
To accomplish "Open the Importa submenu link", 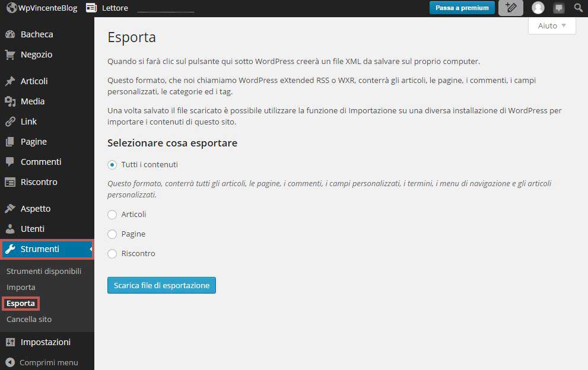I will (x=21, y=287).
